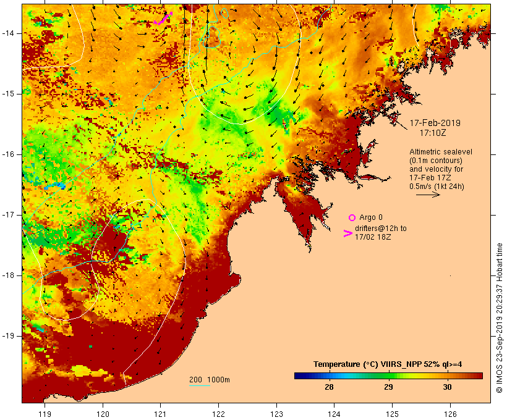Click the 17-Feb 17Z text line

430,178
